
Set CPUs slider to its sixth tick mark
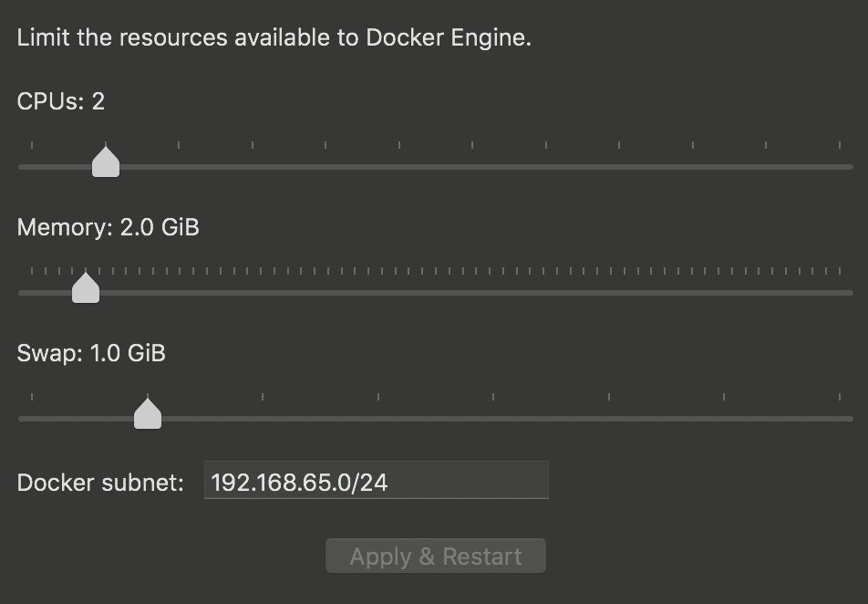(399, 166)
